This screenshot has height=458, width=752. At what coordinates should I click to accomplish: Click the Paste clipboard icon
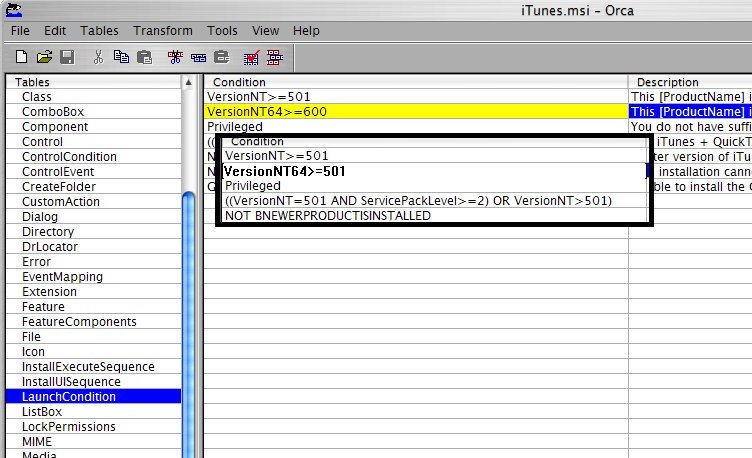click(x=144, y=58)
